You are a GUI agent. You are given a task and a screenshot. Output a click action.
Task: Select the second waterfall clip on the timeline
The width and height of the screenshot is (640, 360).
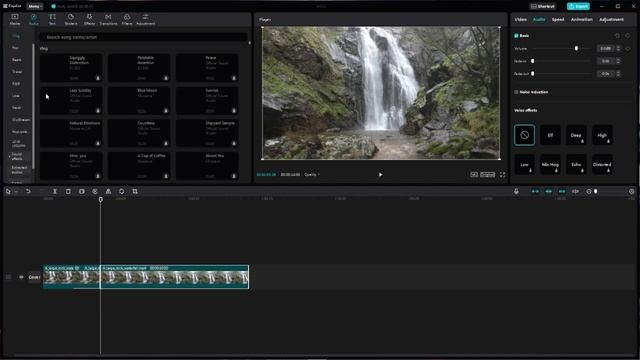pos(174,277)
